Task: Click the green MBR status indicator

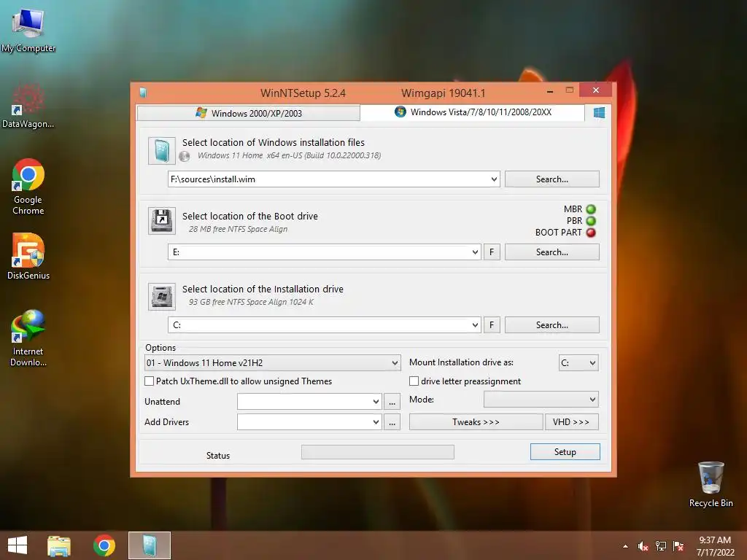Action: [x=591, y=209]
